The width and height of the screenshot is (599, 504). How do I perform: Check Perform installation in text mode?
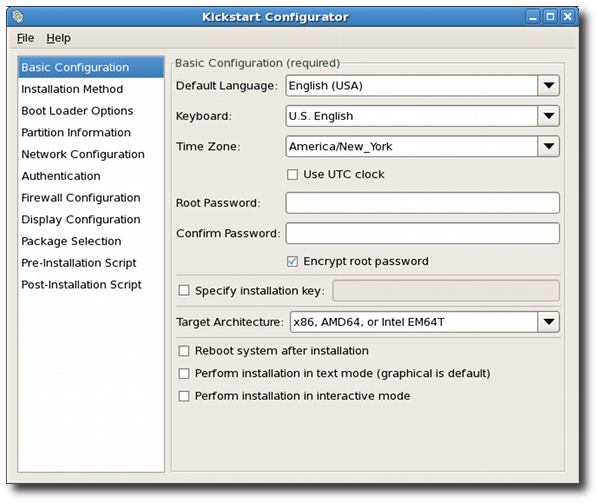point(184,373)
